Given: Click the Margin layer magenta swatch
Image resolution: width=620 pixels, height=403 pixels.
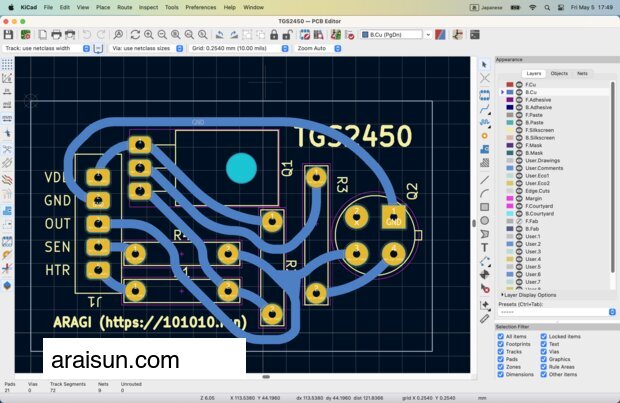Looking at the screenshot, I should click(510, 199).
